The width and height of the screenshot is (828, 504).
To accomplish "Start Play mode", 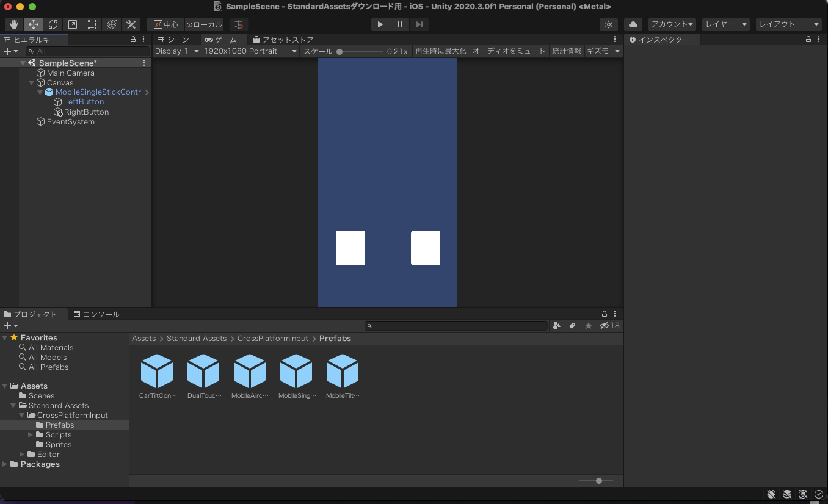I will pyautogui.click(x=380, y=24).
